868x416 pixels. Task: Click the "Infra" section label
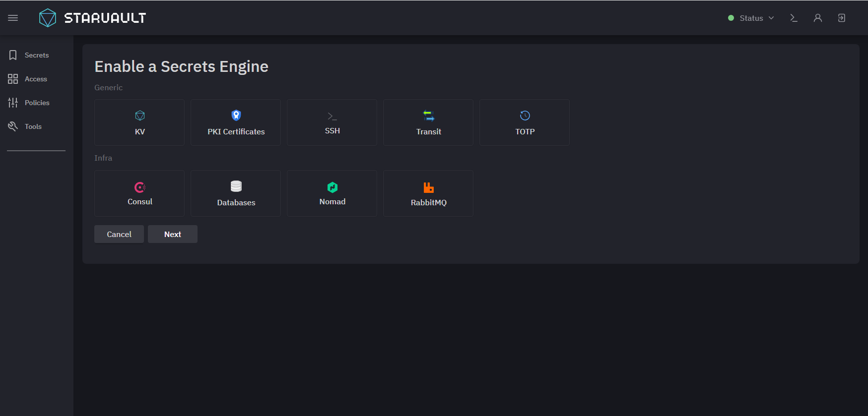point(103,158)
